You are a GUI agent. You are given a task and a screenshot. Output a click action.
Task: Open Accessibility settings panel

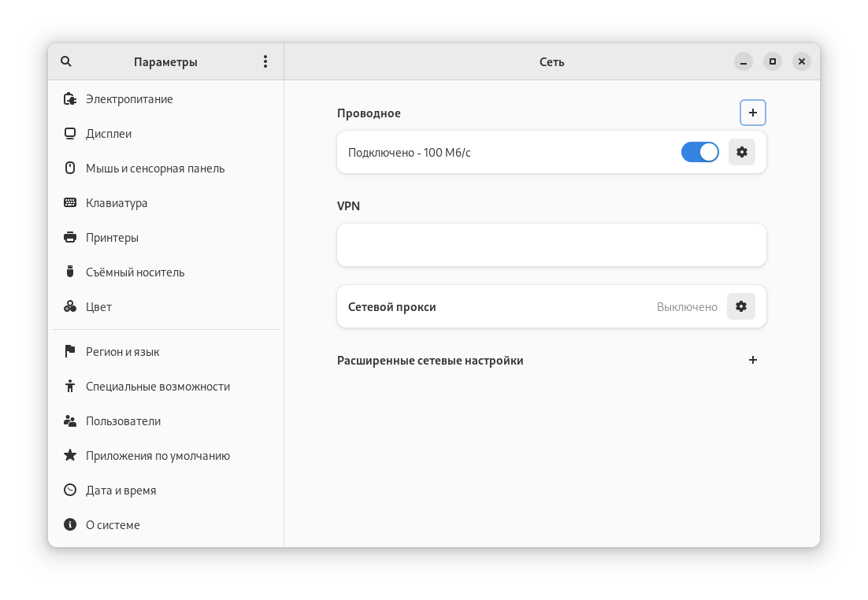pyautogui.click(x=158, y=387)
